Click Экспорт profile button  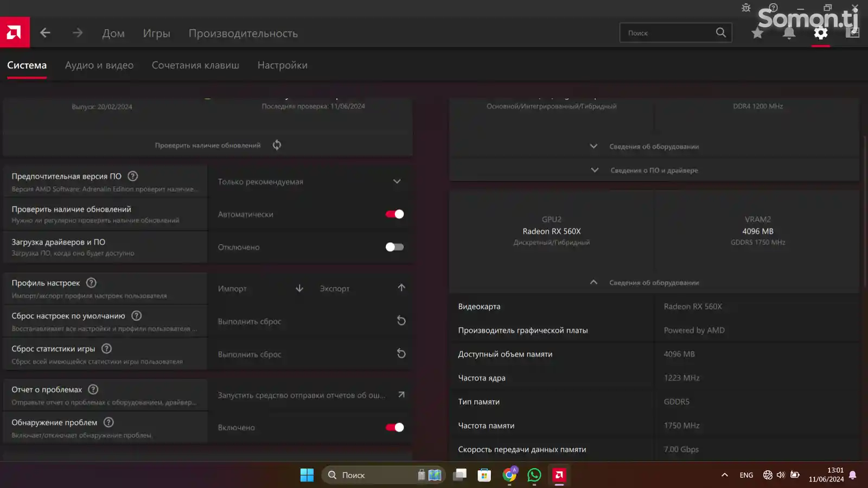(334, 289)
